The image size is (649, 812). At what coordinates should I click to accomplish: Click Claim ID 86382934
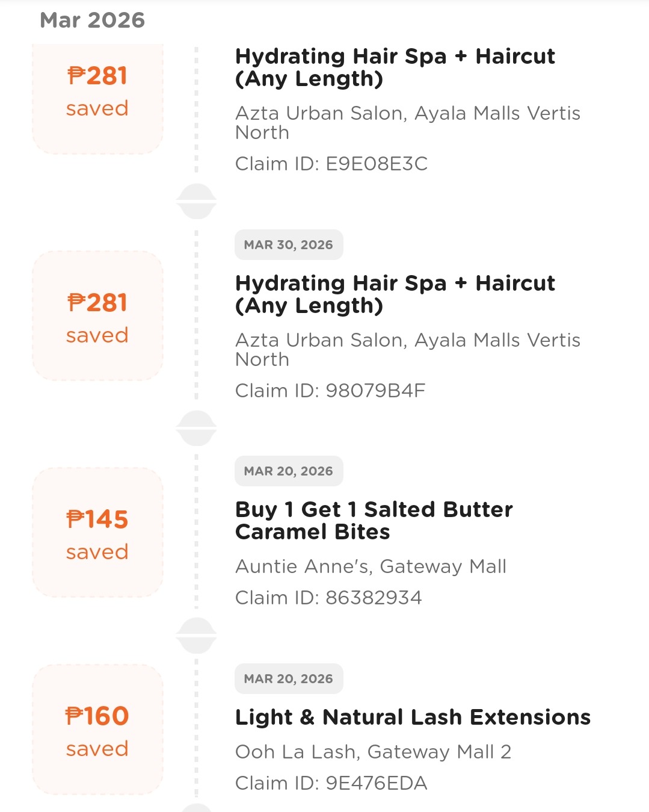328,598
